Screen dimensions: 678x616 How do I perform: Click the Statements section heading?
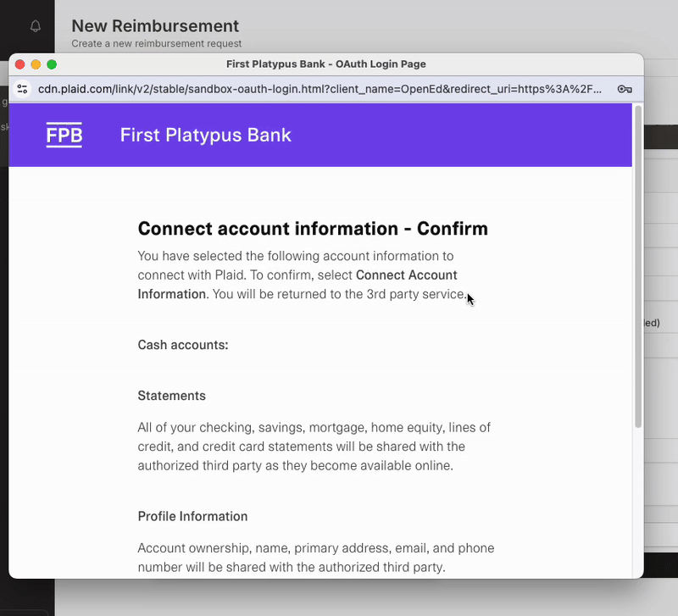click(x=172, y=396)
